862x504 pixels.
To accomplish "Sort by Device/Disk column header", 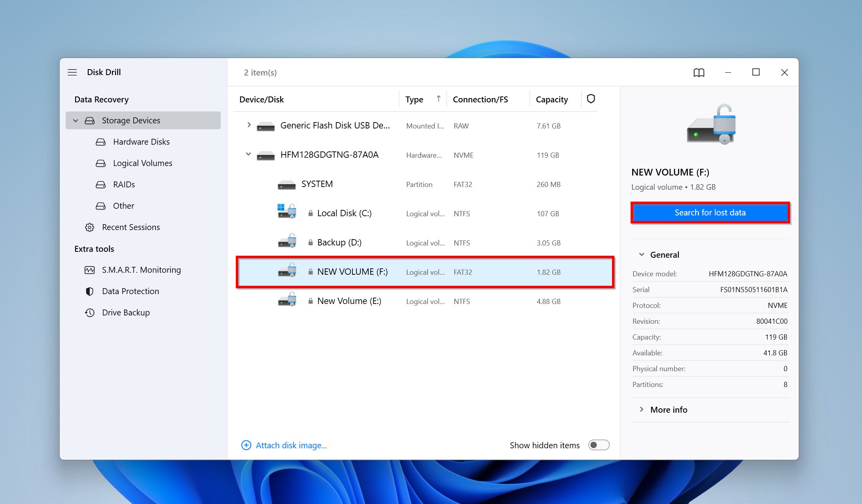I will tap(261, 100).
